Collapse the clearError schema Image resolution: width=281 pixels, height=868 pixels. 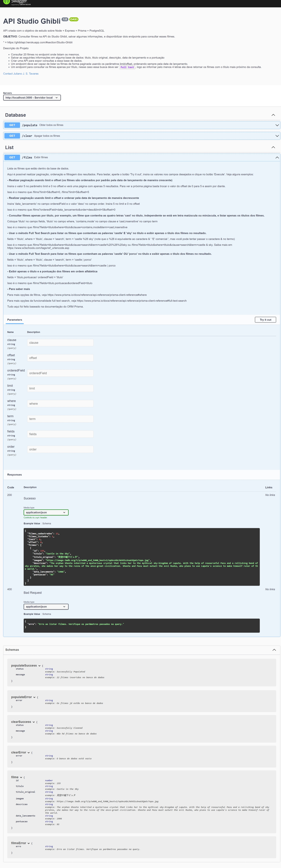pos(29,752)
